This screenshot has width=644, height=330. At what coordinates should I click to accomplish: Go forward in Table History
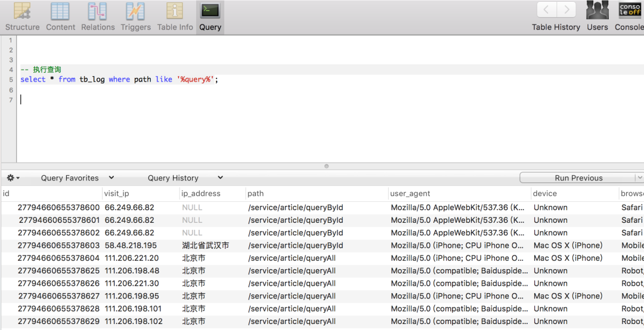point(566,10)
